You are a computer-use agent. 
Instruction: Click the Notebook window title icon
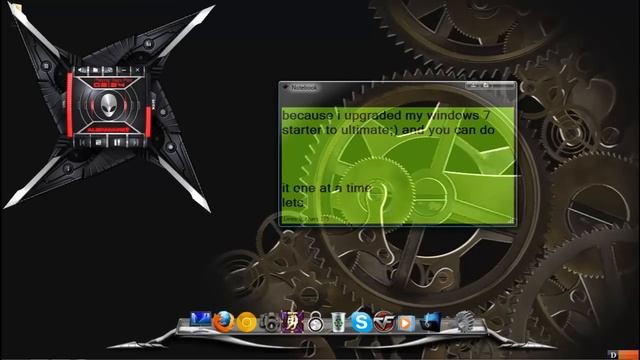tap(285, 87)
